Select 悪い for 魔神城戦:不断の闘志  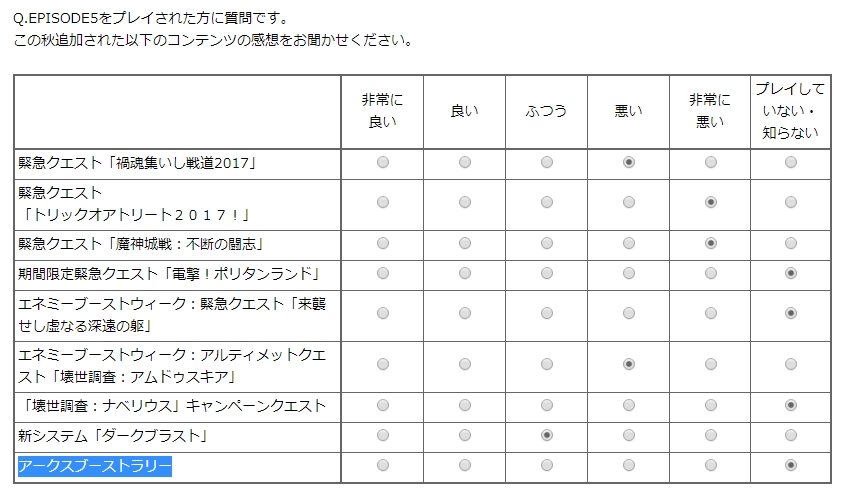(x=629, y=243)
